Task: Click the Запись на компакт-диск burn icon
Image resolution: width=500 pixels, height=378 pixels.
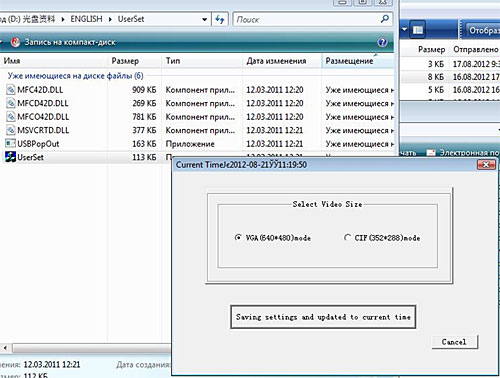Action: [16, 42]
